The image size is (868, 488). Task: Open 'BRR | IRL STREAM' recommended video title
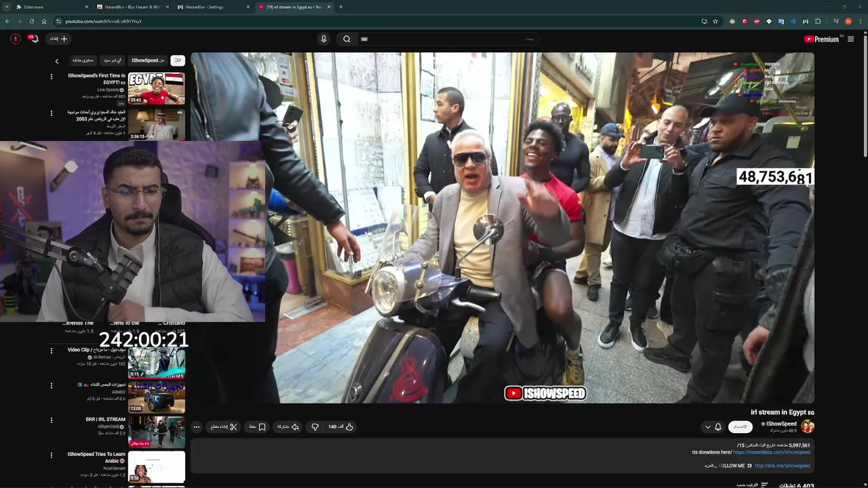105,420
